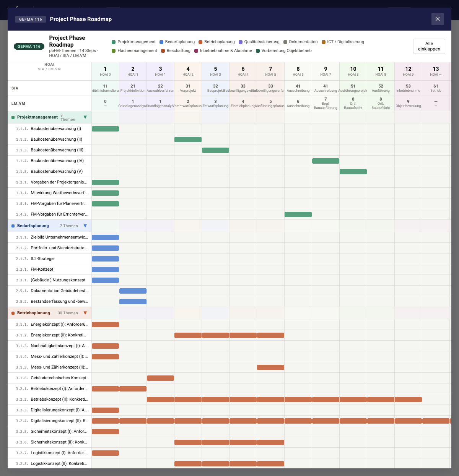Toggle Qualitätssicherung legend entry
Image resolution: width=459 pixels, height=476 pixels.
pyautogui.click(x=259, y=42)
